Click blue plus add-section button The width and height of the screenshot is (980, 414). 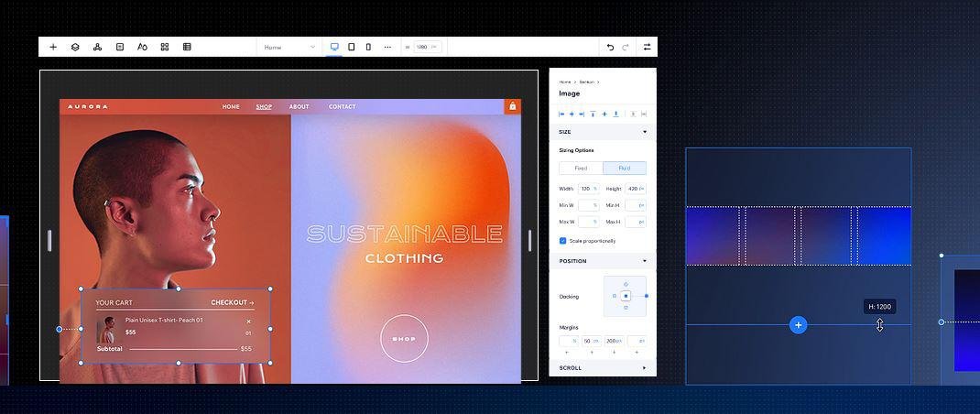(x=798, y=324)
